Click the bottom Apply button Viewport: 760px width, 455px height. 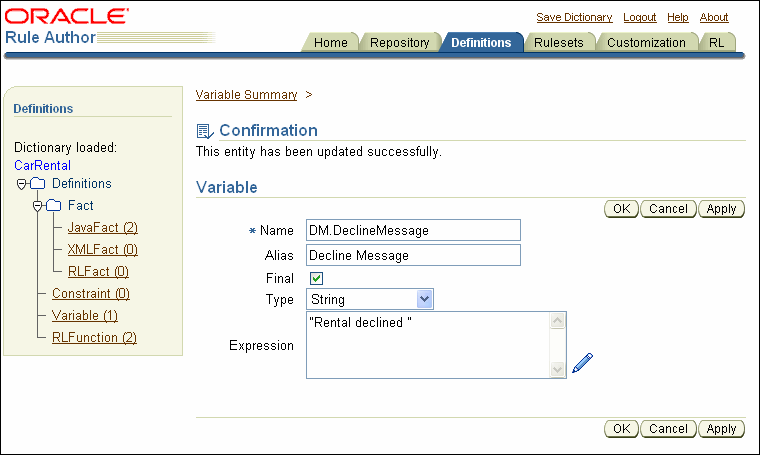[721, 429]
